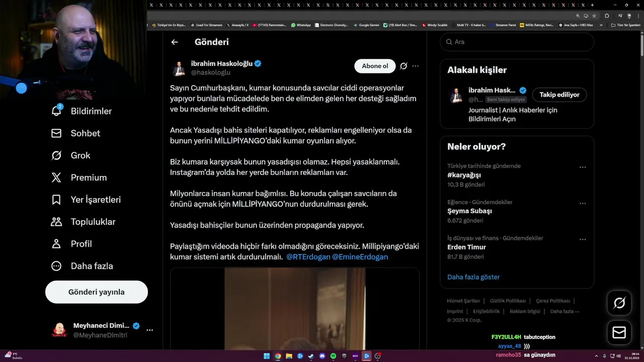Open Discord from the taskbar
Viewport: 644px width, 362px height.
tap(322, 356)
